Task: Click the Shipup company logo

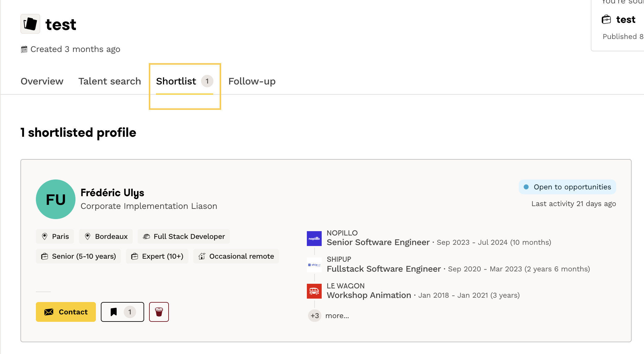Action: tap(314, 265)
